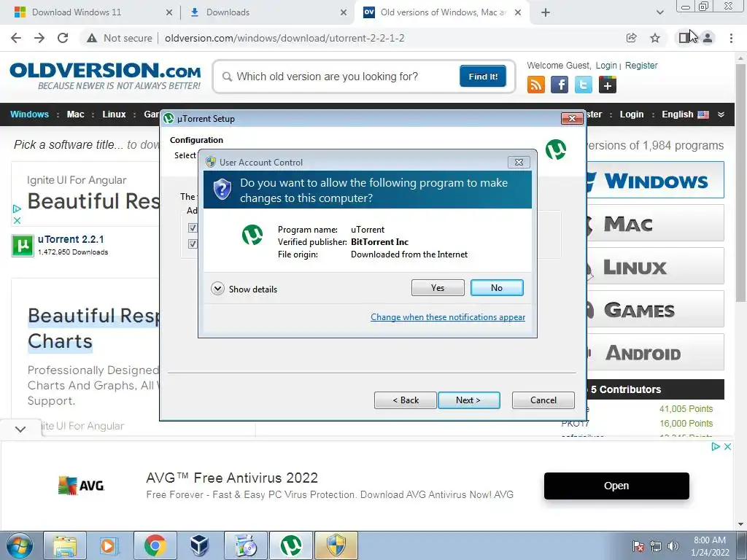This screenshot has width=747, height=560.
Task: Click Next in µTorrent Setup window
Action: pos(469,400)
